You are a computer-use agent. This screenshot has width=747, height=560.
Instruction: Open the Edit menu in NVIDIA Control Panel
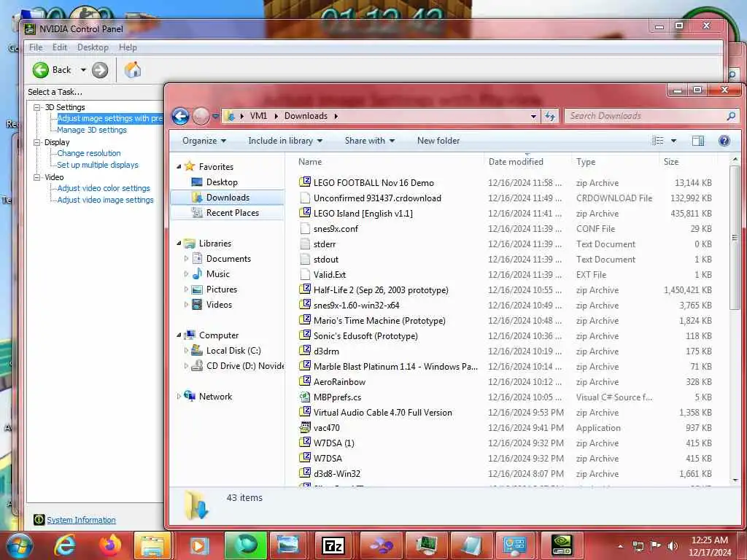(60, 47)
